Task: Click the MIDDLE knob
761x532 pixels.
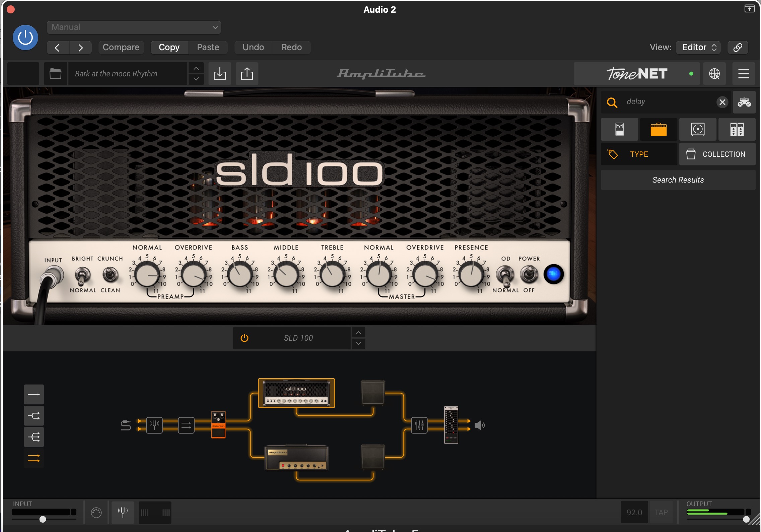Action: point(286,275)
